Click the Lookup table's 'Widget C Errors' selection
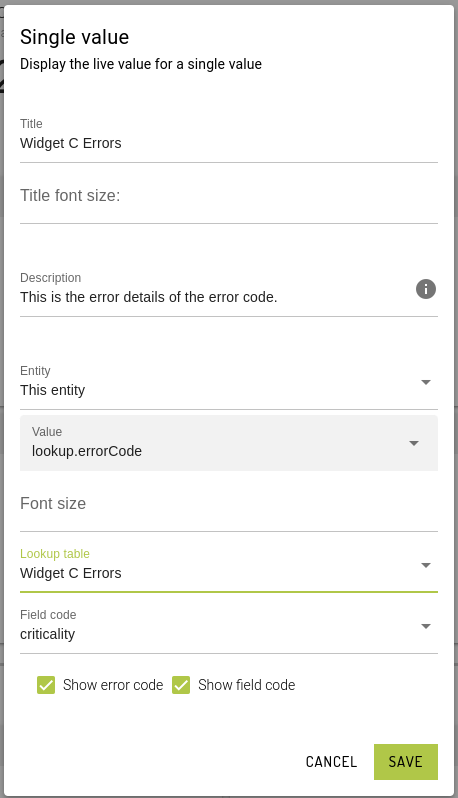This screenshot has width=458, height=798. (x=71, y=574)
